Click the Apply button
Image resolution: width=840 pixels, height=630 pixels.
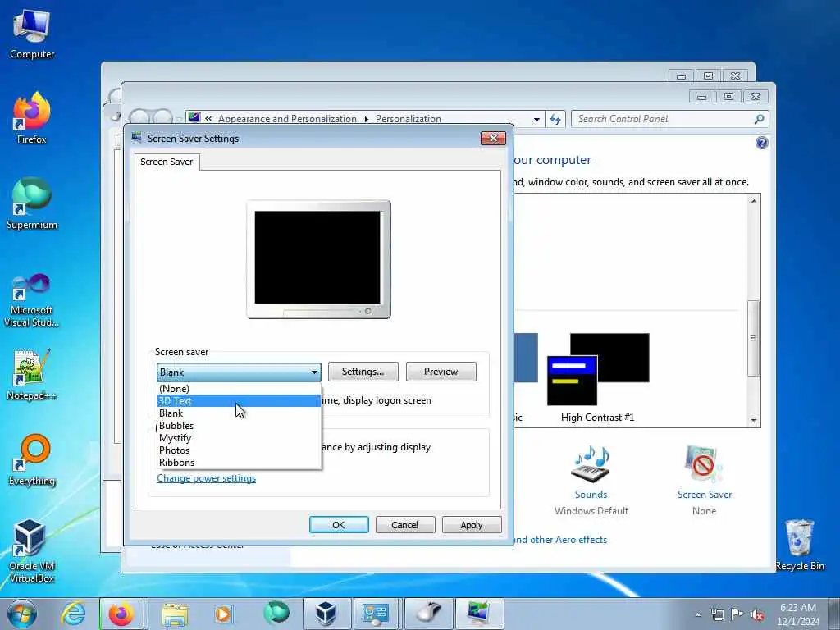click(472, 525)
